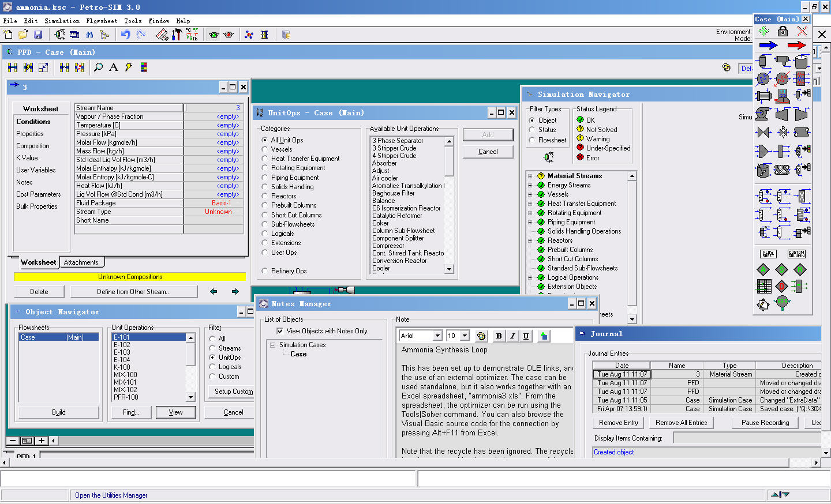Viewport: 831px width, 504px height.
Task: Click the Delete button in stream window
Action: click(x=39, y=292)
